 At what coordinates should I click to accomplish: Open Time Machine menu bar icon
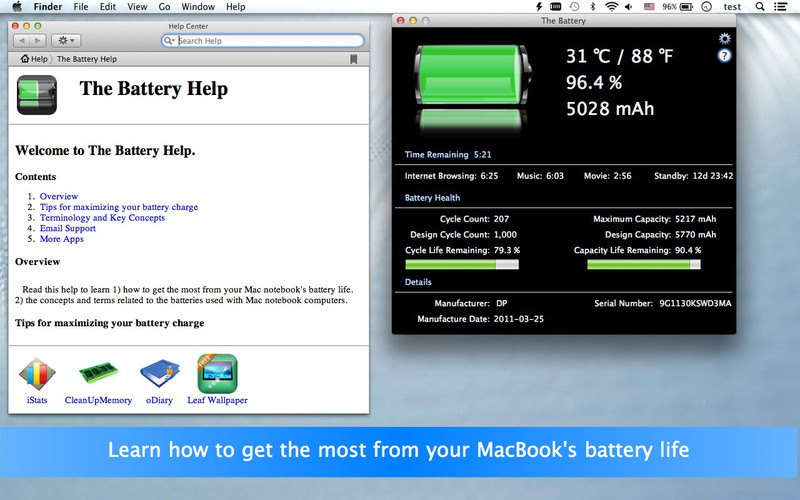click(574, 7)
